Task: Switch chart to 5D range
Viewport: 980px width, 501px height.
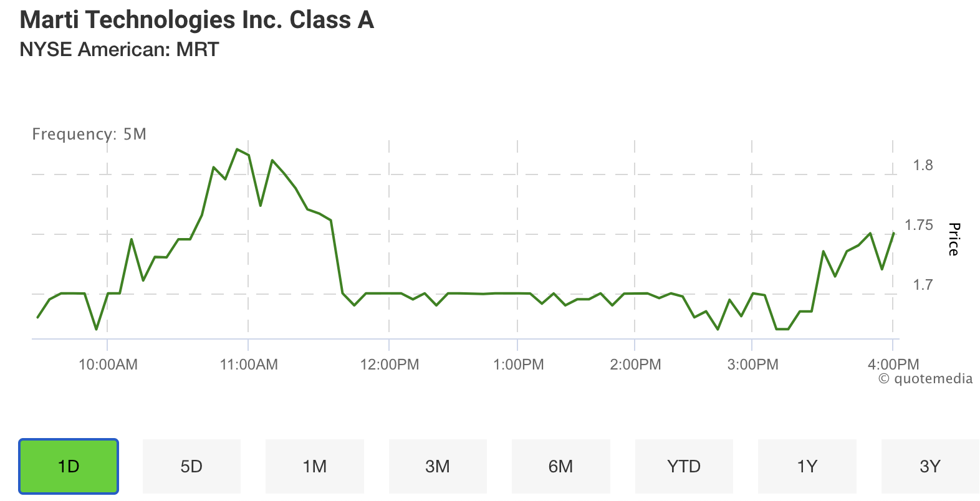Action: (191, 466)
